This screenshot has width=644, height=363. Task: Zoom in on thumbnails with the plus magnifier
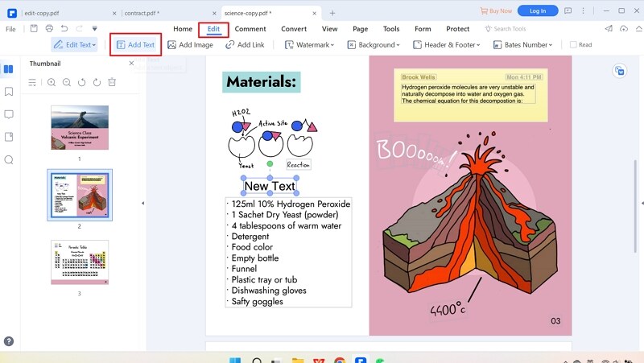pyautogui.click(x=52, y=82)
